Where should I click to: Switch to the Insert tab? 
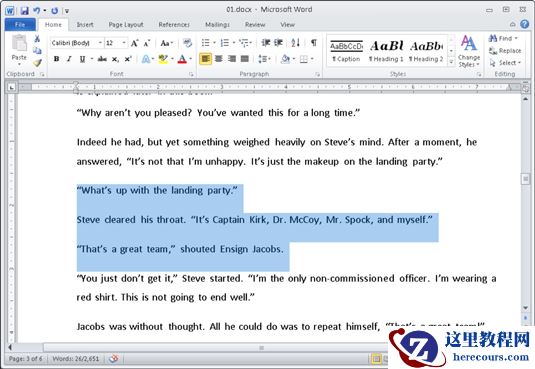pos(85,25)
